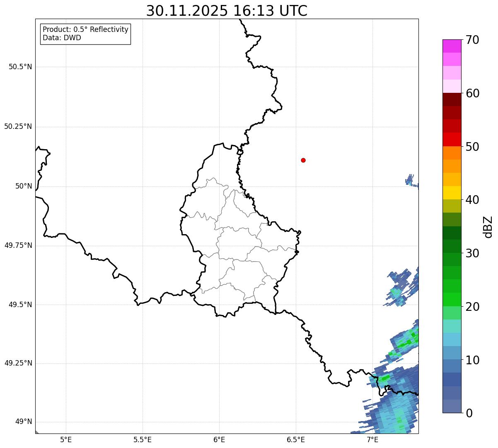The width and height of the screenshot is (498, 448).
Task: Click the longitude label "6°E"
Action: point(219,439)
